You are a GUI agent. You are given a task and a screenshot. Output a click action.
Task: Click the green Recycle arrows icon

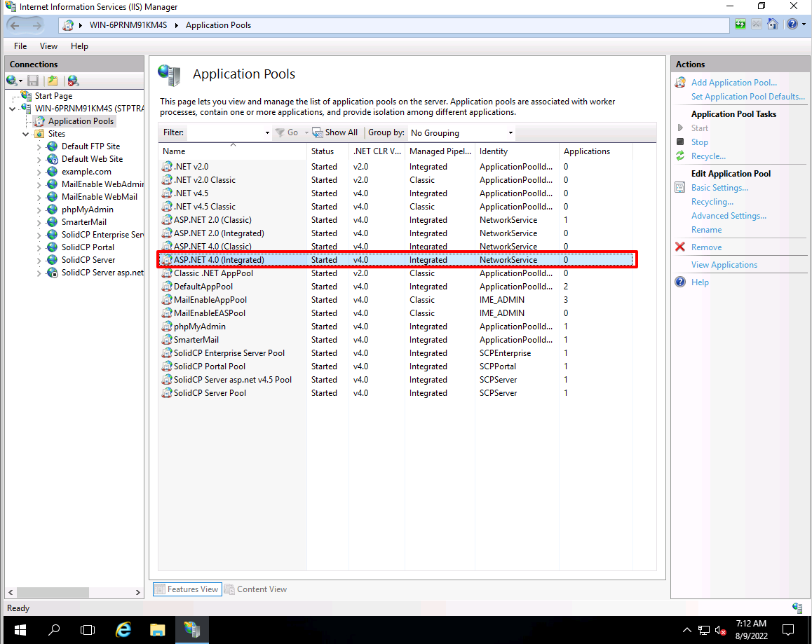680,156
